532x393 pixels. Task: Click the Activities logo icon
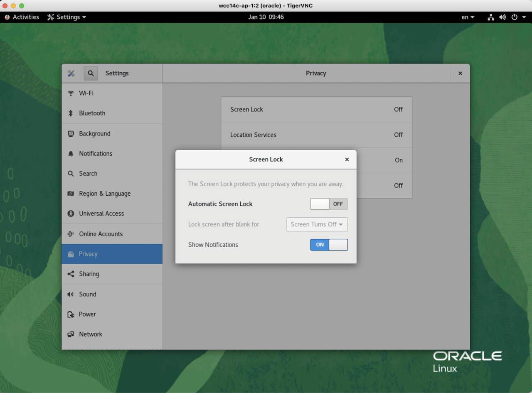7,17
